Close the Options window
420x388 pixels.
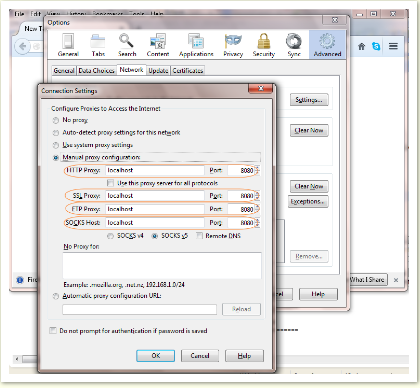point(335,20)
